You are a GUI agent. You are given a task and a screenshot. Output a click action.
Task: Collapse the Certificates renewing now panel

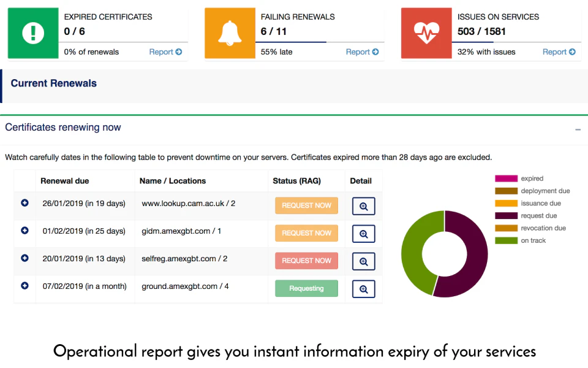pyautogui.click(x=578, y=129)
